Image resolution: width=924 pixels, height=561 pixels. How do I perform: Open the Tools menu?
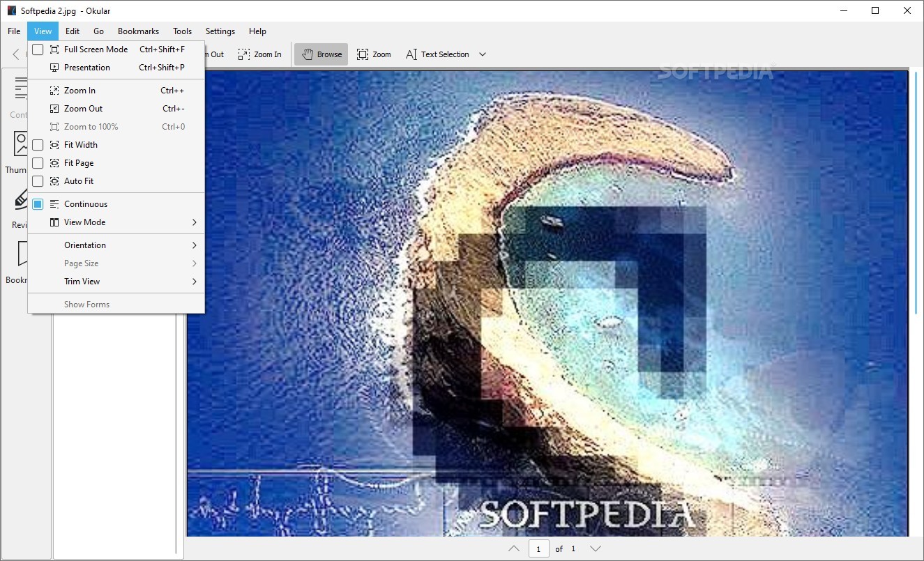point(182,31)
